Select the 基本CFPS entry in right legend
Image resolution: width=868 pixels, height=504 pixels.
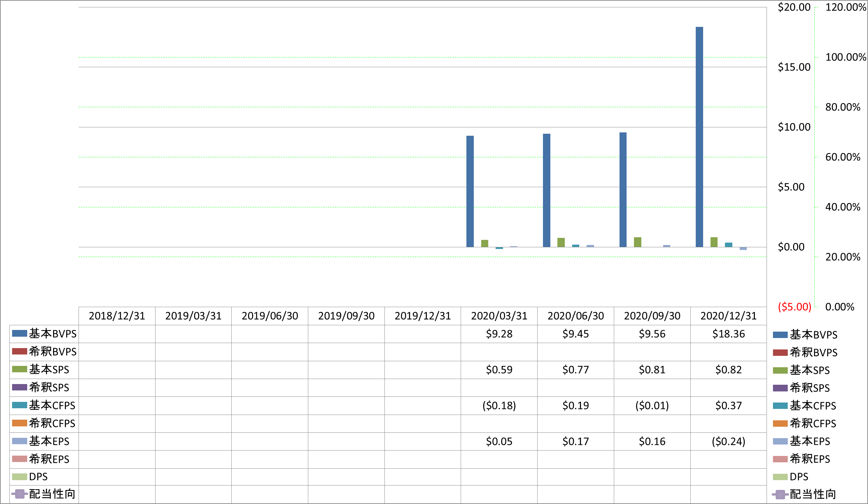(804, 406)
